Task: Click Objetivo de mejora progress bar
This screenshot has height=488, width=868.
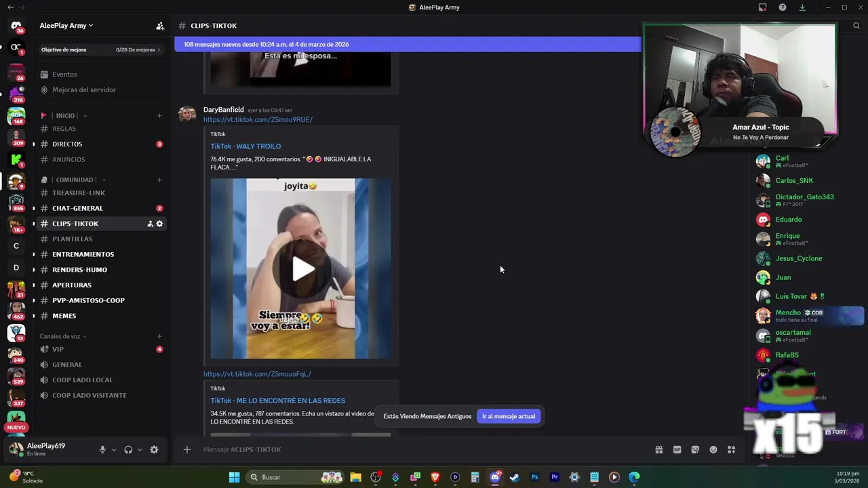Action: pos(100,49)
